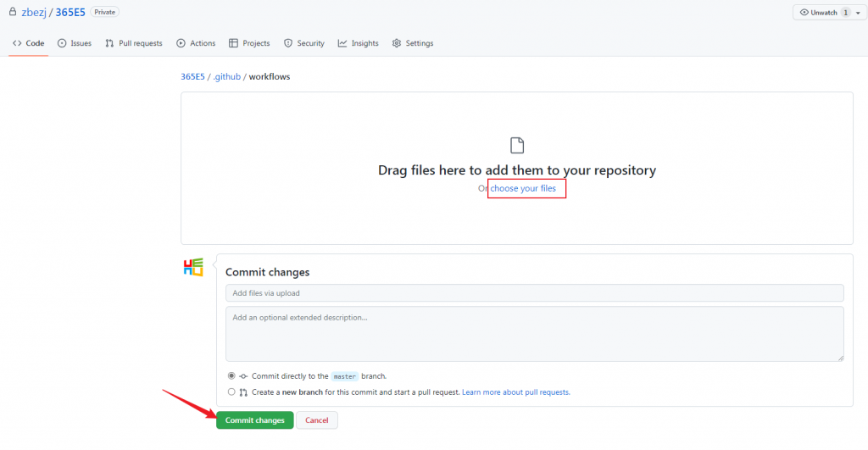The image size is (868, 450).
Task: Expand the Unwatch dropdown arrow
Action: [857, 14]
